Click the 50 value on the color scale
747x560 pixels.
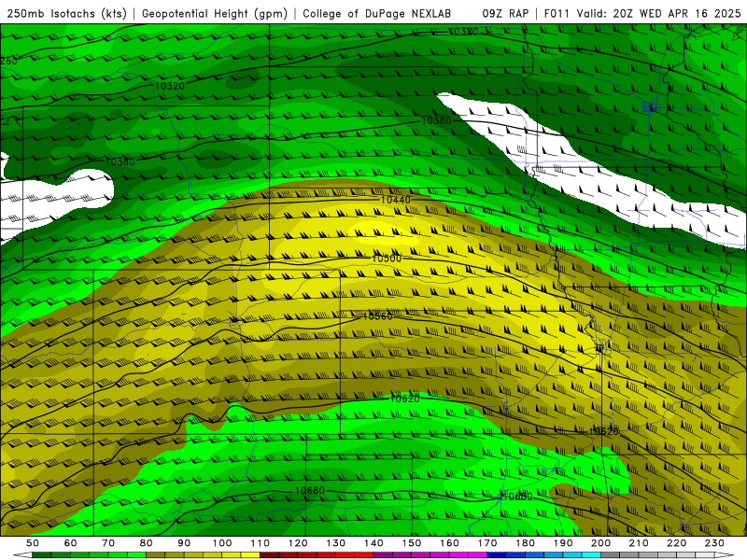click(x=33, y=543)
